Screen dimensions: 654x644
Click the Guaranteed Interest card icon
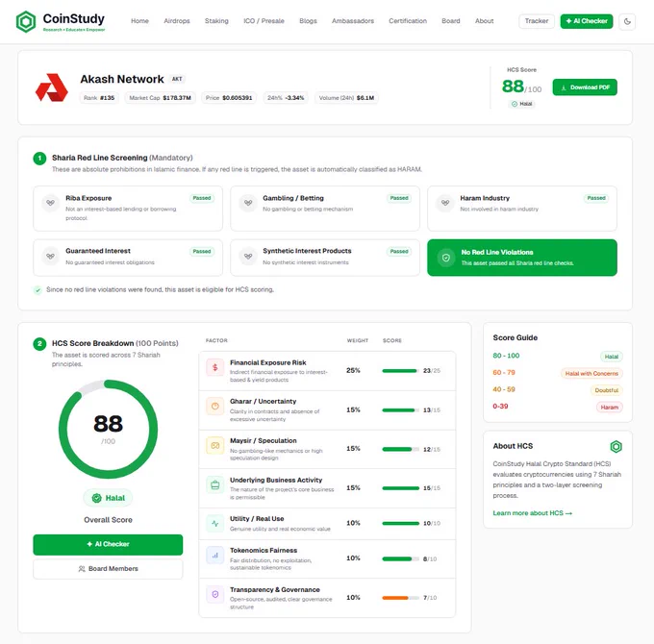tap(50, 257)
